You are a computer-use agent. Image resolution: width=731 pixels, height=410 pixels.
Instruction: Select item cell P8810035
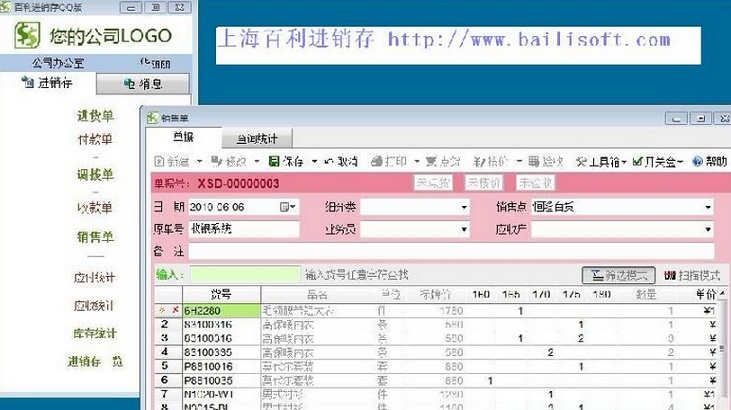click(221, 381)
